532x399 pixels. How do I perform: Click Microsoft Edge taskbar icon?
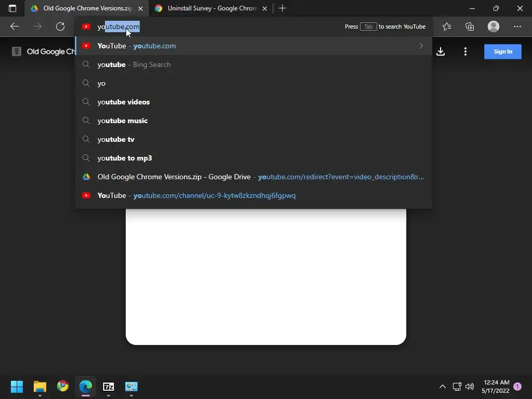pos(86,386)
